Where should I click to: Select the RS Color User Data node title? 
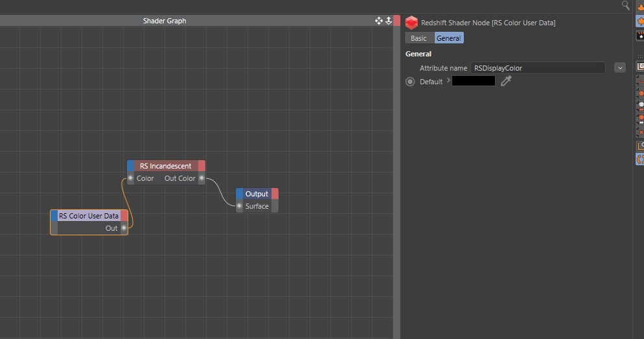(x=89, y=216)
